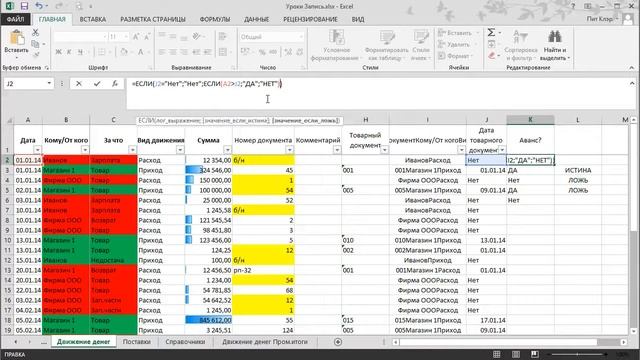Click the Help question mark icon
This screenshot has width=640, height=360.
[x=573, y=6]
